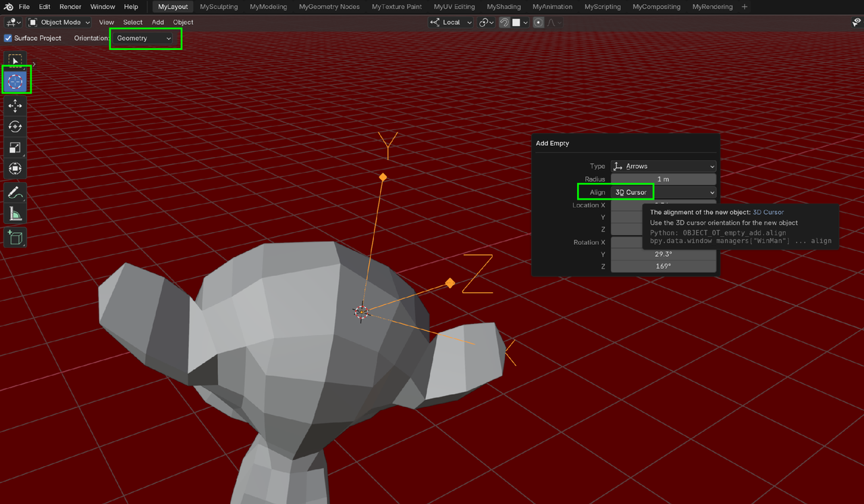The image size is (864, 504).
Task: Open the Local transform orientation dropdown
Action: 450,22
